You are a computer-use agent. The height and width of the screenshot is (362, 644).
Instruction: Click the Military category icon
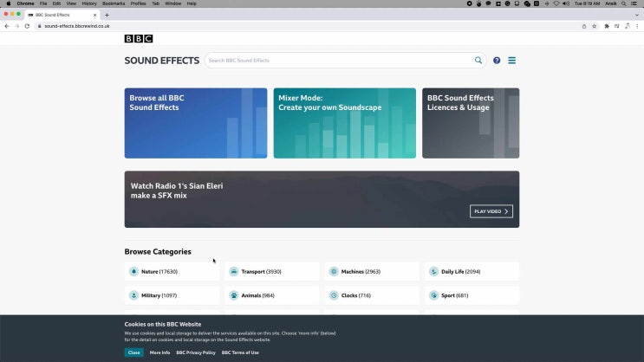(133, 295)
